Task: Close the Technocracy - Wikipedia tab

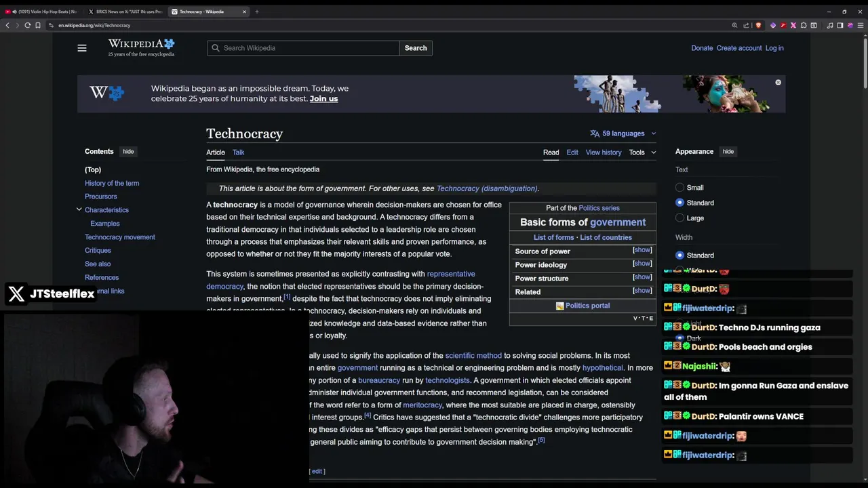Action: click(245, 12)
